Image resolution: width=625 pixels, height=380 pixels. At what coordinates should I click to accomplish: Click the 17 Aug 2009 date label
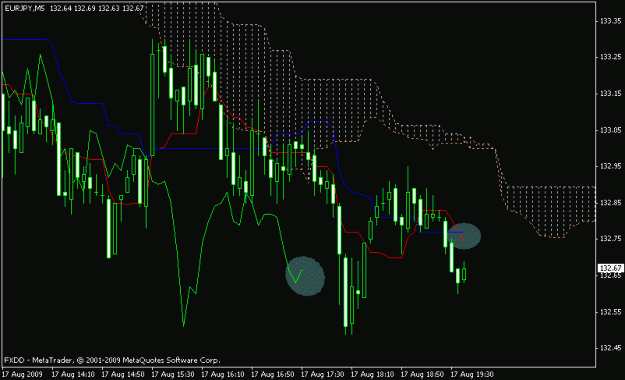22,374
